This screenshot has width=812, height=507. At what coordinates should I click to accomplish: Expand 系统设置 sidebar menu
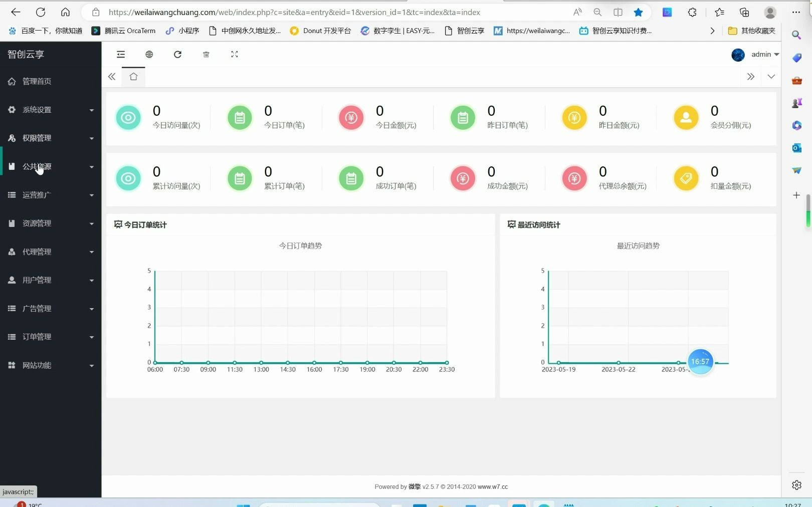[51, 110]
